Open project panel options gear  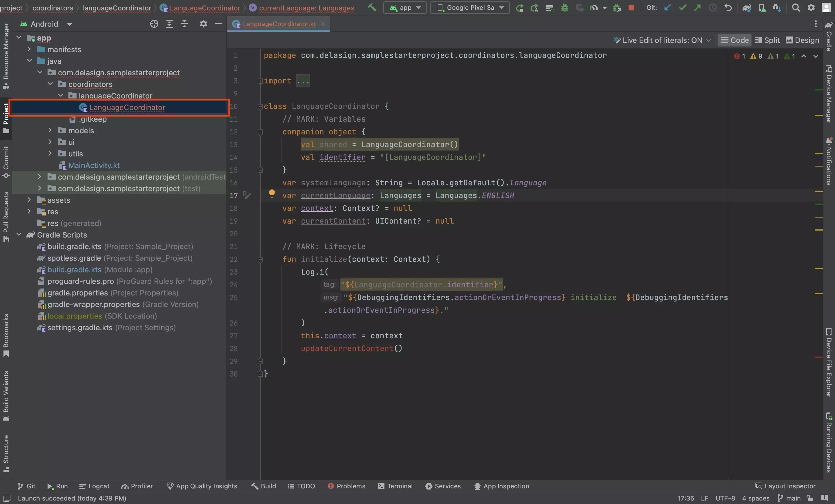203,24
